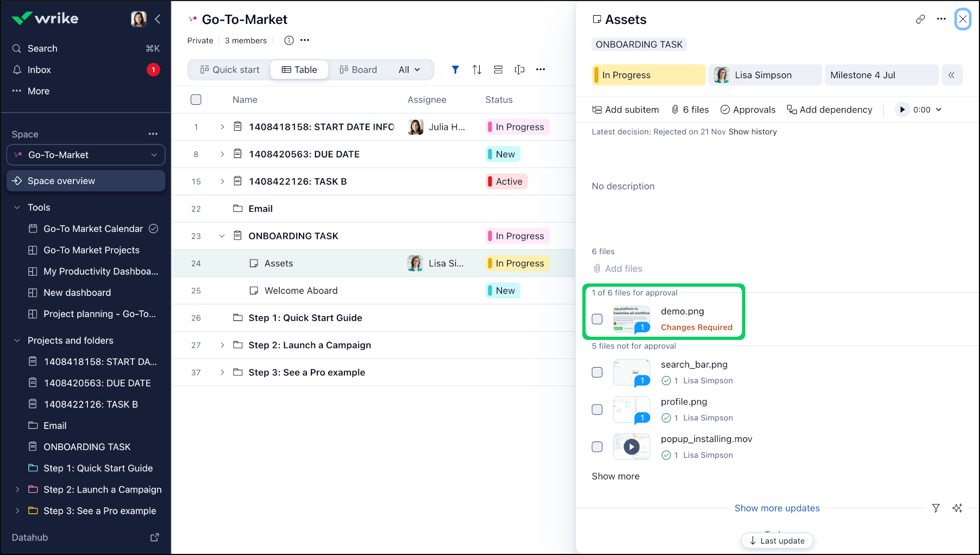980x555 pixels.
Task: Click the Show more updates link
Action: point(777,508)
